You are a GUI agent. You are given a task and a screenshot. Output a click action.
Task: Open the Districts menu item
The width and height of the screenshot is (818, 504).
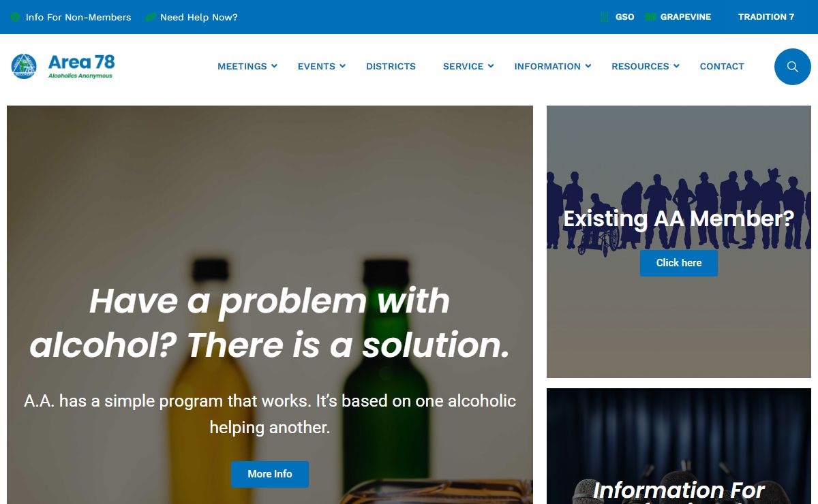pyautogui.click(x=391, y=66)
